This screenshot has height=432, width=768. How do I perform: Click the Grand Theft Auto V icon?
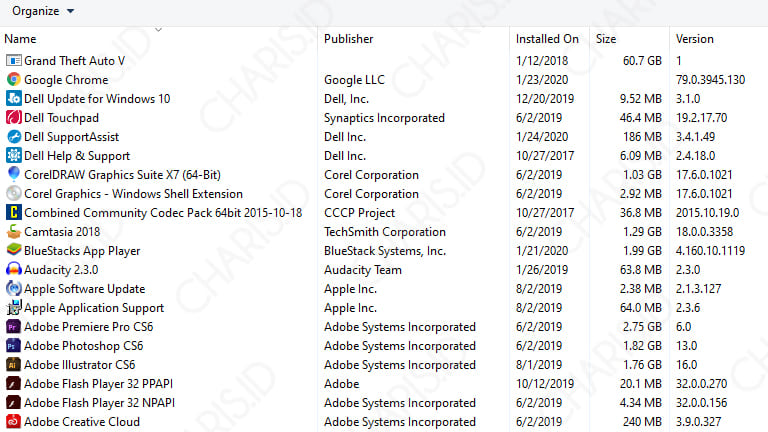(13, 61)
